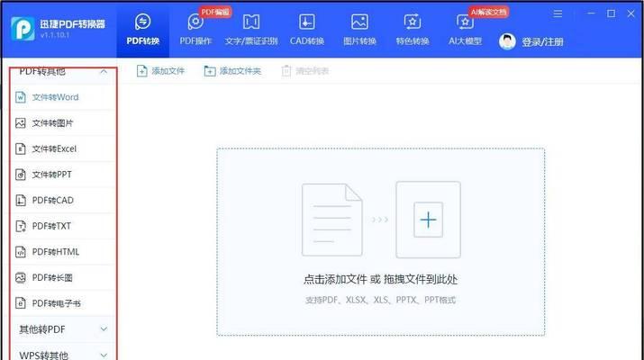This screenshot has width=644, height=360.
Task: Select 文件转Excel in sidebar
Action: (63, 149)
